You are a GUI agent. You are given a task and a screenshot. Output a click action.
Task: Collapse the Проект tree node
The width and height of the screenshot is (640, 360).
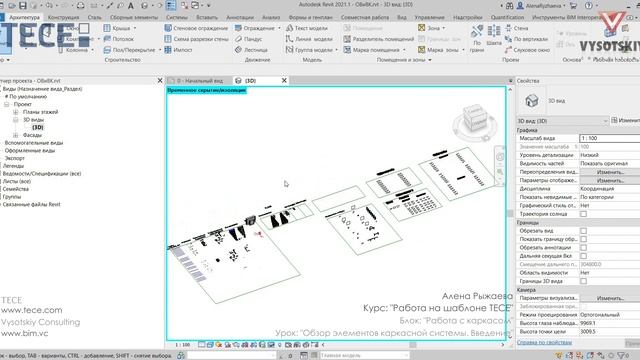point(7,104)
